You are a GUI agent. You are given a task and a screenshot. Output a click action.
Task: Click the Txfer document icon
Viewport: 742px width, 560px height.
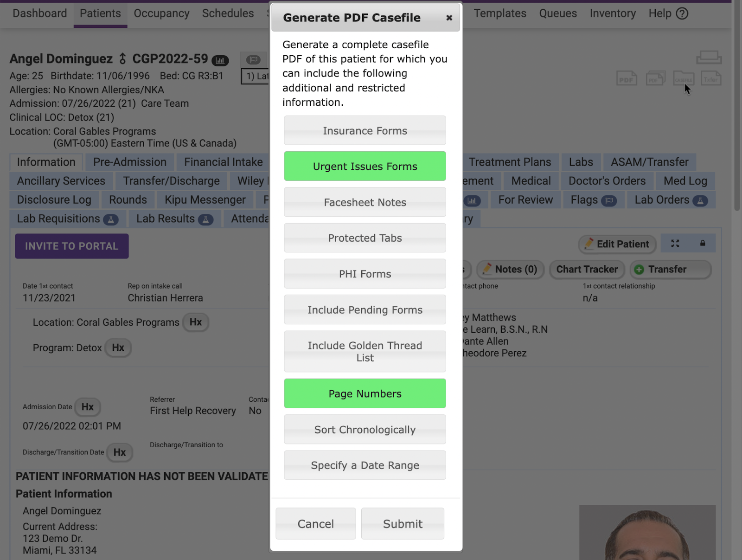click(x=711, y=78)
